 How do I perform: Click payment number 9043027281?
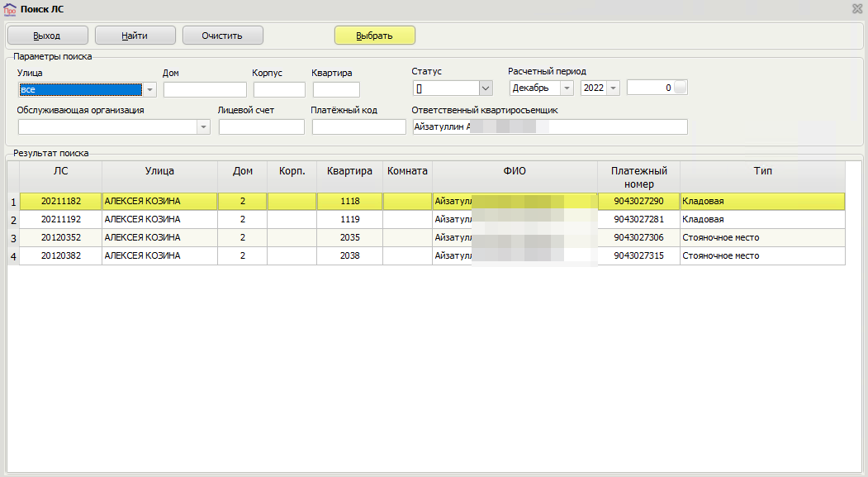639,219
